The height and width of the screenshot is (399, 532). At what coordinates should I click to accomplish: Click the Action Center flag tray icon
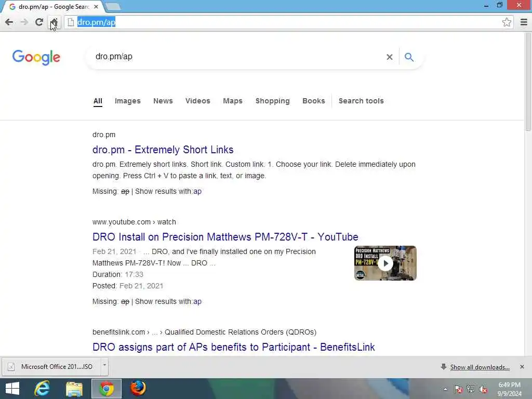pyautogui.click(x=458, y=389)
